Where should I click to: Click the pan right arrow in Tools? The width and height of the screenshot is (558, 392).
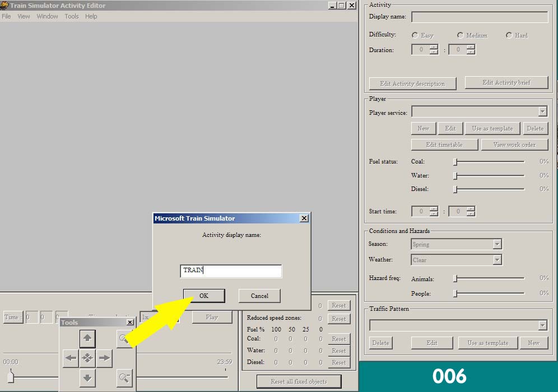104,358
